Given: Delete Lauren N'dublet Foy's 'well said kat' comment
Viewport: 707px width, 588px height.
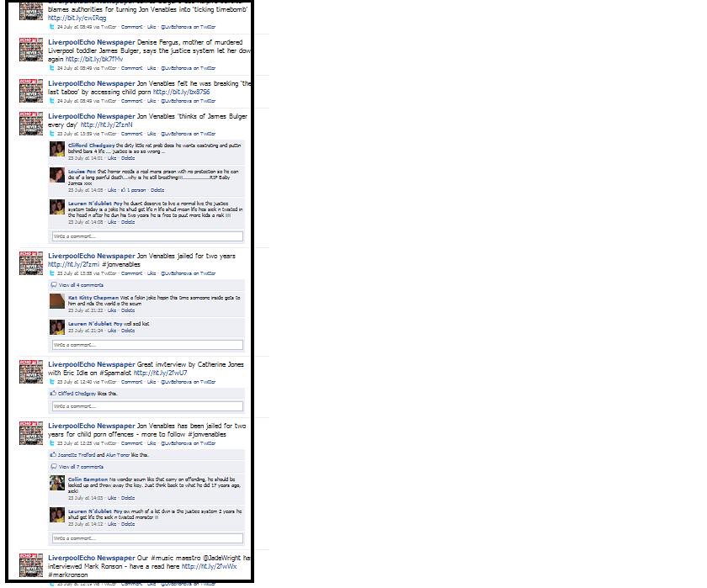Looking at the screenshot, I should (x=128, y=331).
